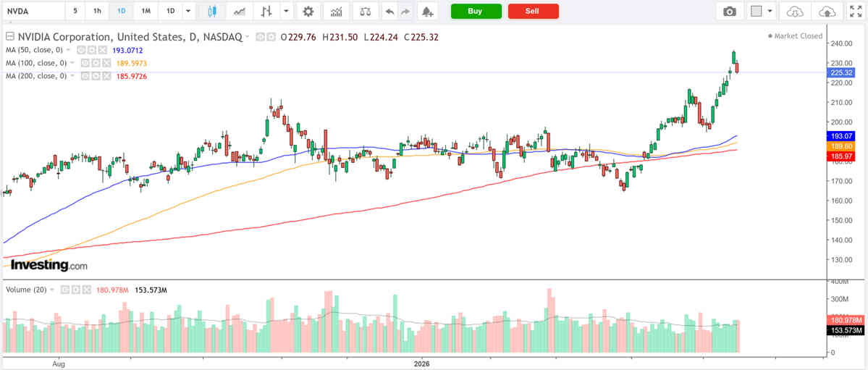Click the Aug label on time axis
The width and height of the screenshot is (868, 370).
pyautogui.click(x=59, y=364)
